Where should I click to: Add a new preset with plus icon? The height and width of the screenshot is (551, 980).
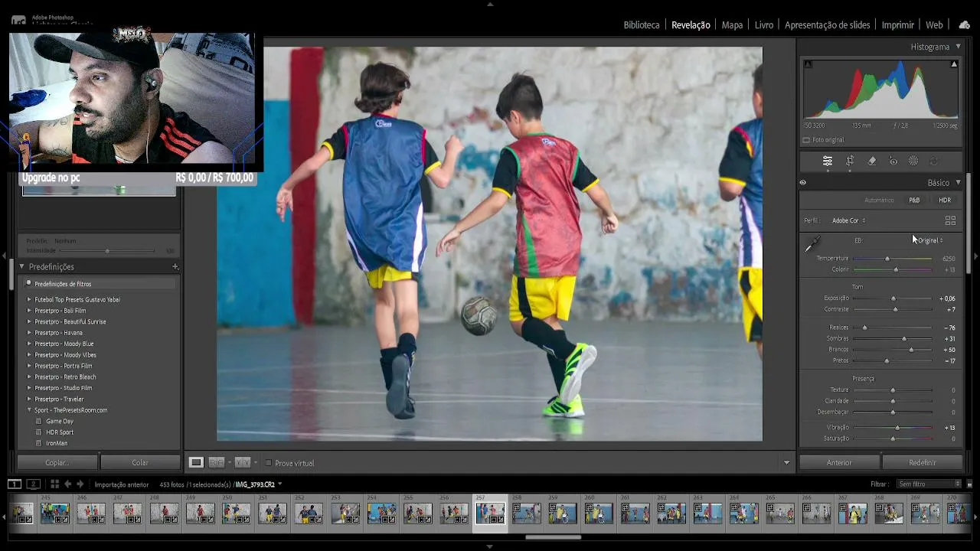coord(175,266)
